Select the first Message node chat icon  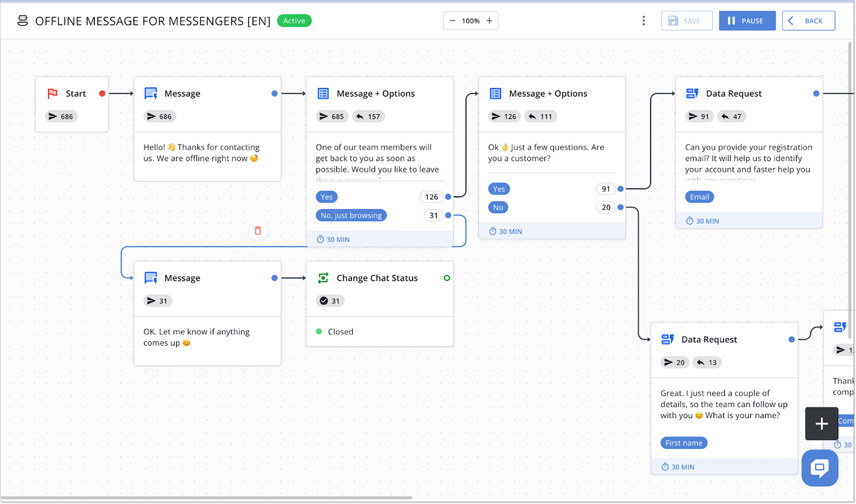click(x=151, y=93)
